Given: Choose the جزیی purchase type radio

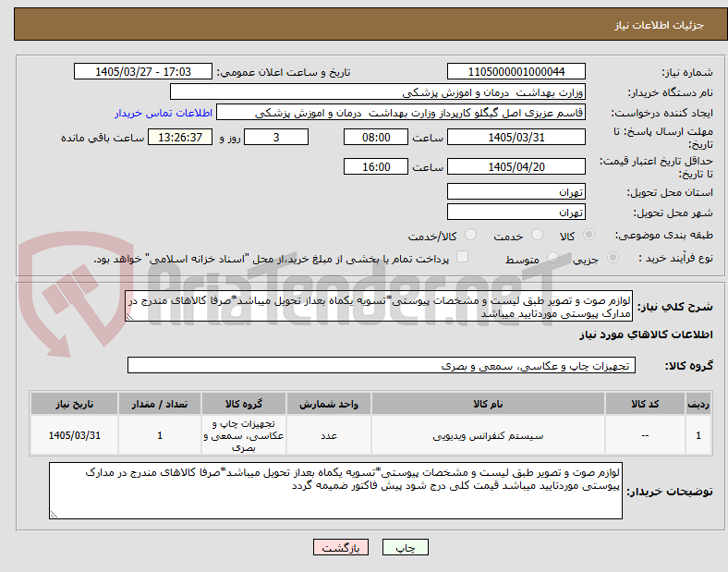Looking at the screenshot, I should click(613, 258).
